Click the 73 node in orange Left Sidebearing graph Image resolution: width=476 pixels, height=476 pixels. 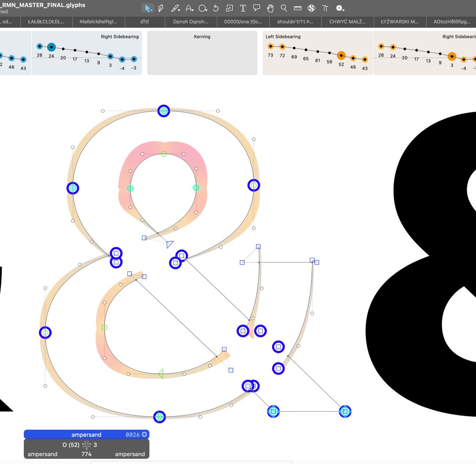[271, 46]
